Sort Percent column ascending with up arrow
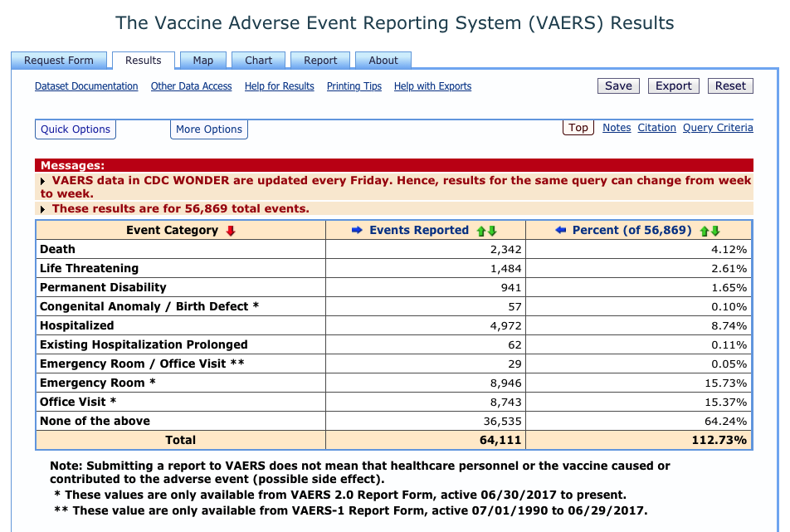Image resolution: width=790 pixels, height=532 pixels. pos(705,231)
